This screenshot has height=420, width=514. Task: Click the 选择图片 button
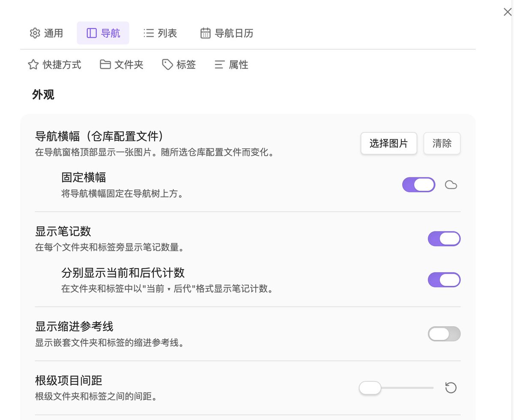388,143
